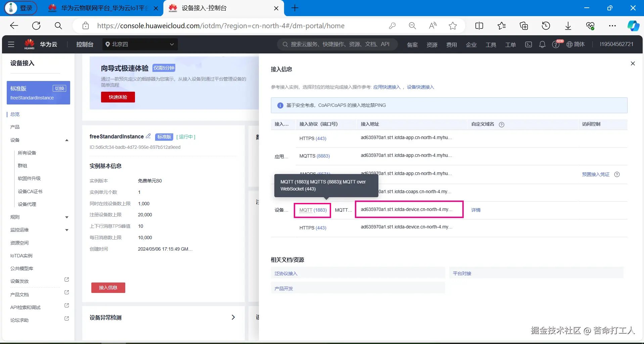Open 产品开发 document link
The height and width of the screenshot is (344, 644).
point(284,289)
